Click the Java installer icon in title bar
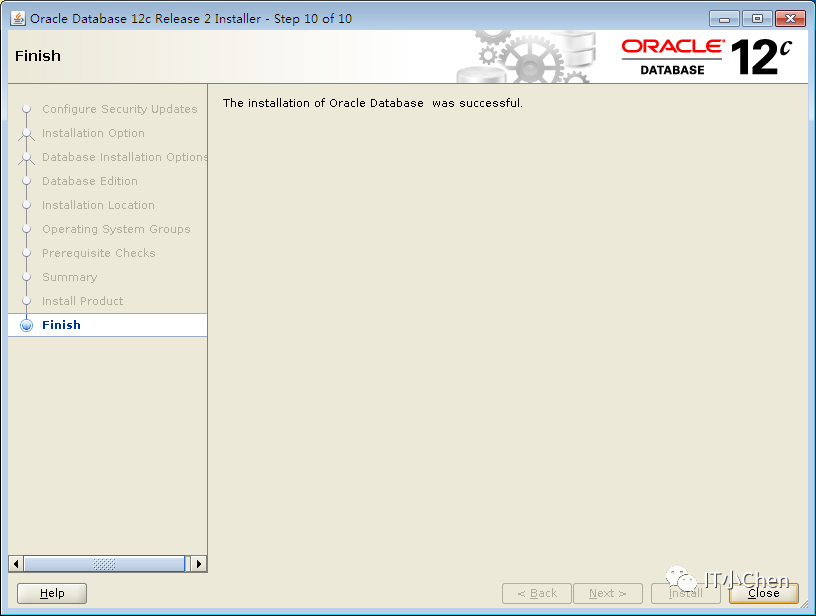Image resolution: width=816 pixels, height=616 pixels. (x=18, y=18)
